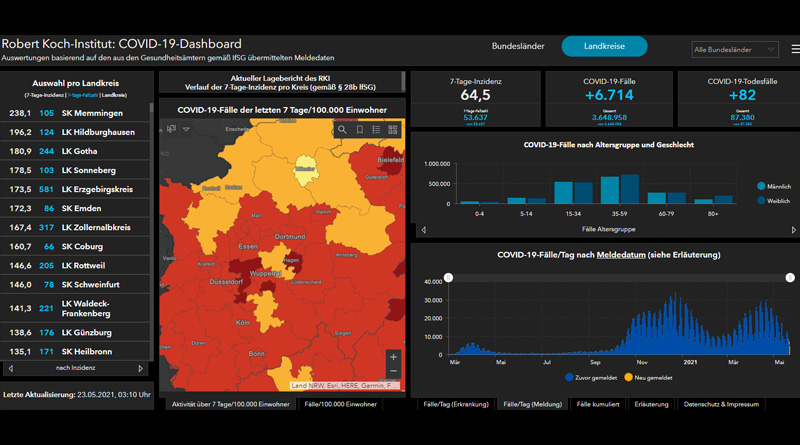Switch to Fälle/Tag (Meldung) tab

pos(533,404)
